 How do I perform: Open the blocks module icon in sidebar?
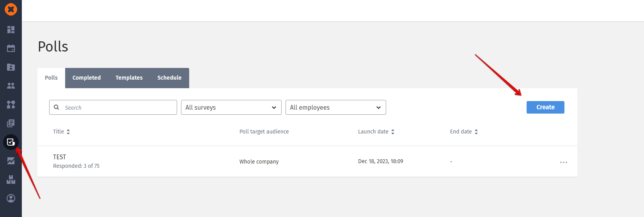coord(11,180)
